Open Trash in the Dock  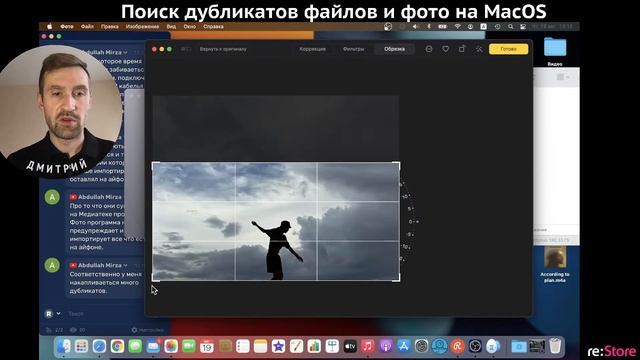(x=555, y=347)
